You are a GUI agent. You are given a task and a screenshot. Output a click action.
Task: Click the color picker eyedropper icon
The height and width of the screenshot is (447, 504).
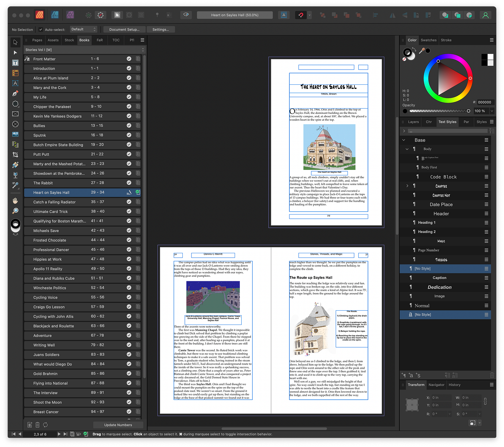point(422,51)
